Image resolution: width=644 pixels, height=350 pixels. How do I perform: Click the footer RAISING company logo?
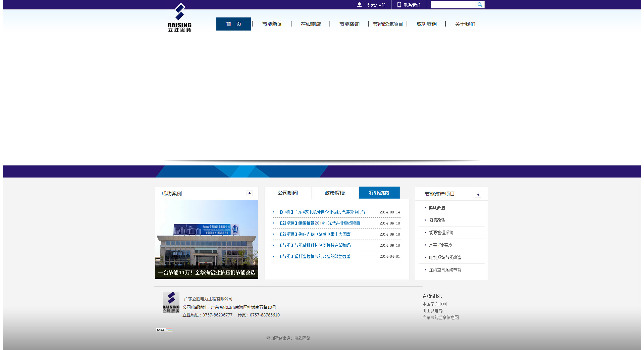click(171, 302)
